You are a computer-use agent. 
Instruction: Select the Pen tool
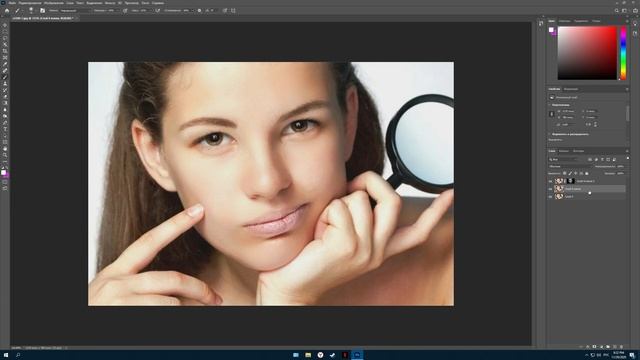pos(5,122)
